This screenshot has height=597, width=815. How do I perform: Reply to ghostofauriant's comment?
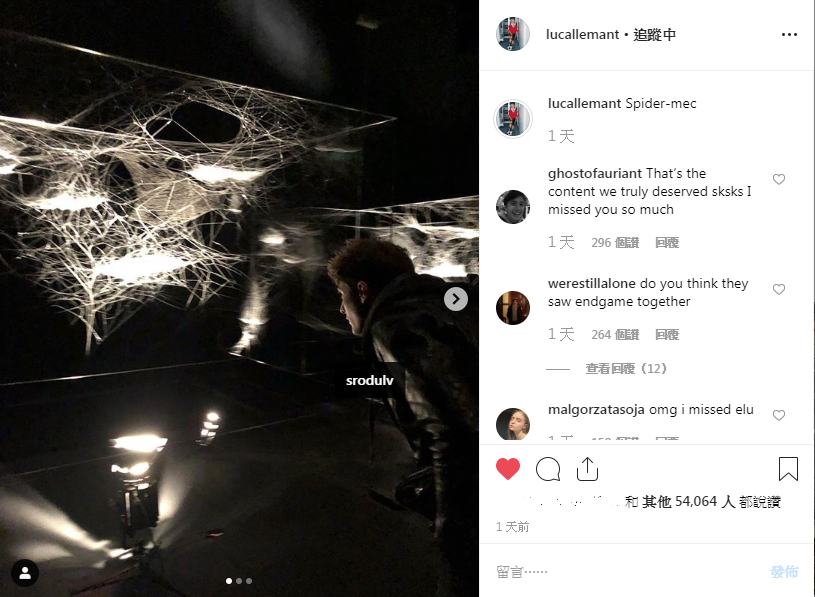click(x=667, y=243)
